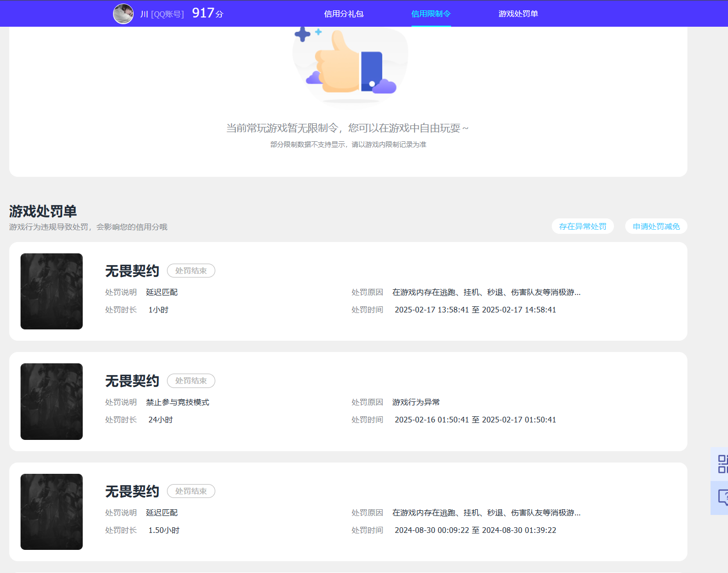Click 处罚结束 badge on the 24小时 record
The image size is (728, 573).
point(191,381)
